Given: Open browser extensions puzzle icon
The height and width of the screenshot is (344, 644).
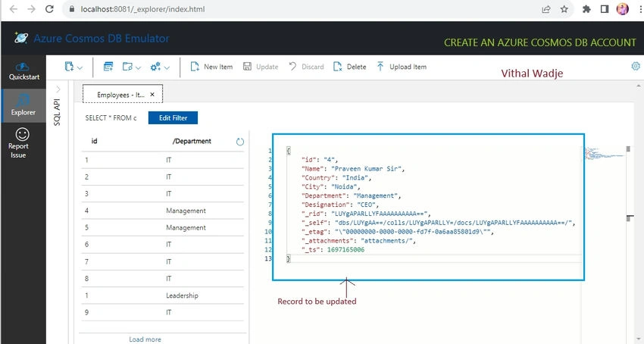Looking at the screenshot, I should [586, 9].
